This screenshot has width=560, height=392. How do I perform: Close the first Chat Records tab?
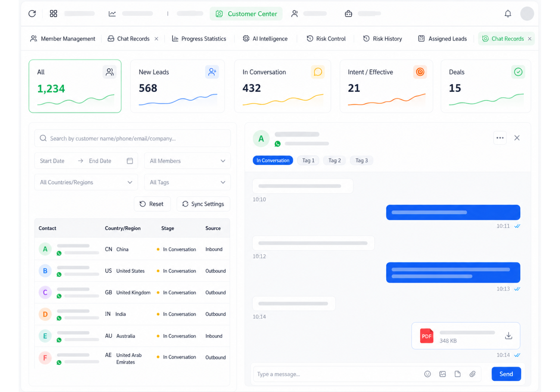tap(156, 39)
